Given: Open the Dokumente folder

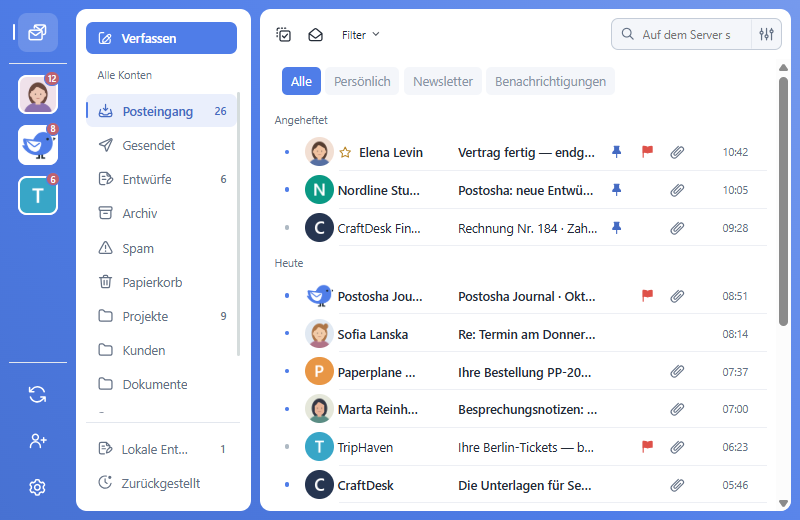Looking at the screenshot, I should [x=161, y=384].
